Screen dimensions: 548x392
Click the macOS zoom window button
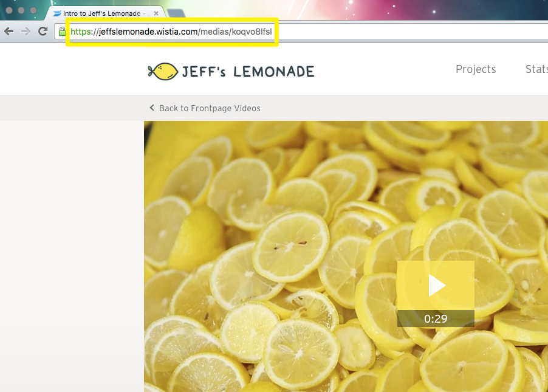[33, 10]
